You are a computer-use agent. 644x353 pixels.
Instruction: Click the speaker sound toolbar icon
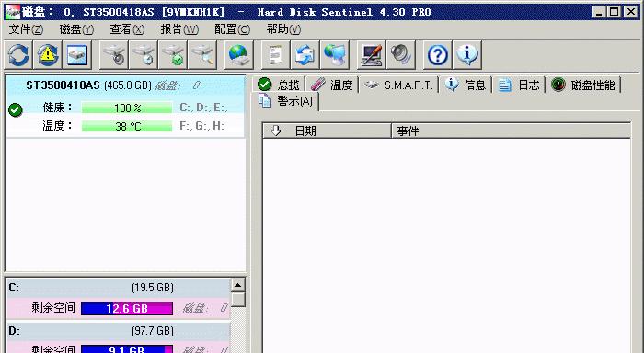pyautogui.click(x=401, y=54)
